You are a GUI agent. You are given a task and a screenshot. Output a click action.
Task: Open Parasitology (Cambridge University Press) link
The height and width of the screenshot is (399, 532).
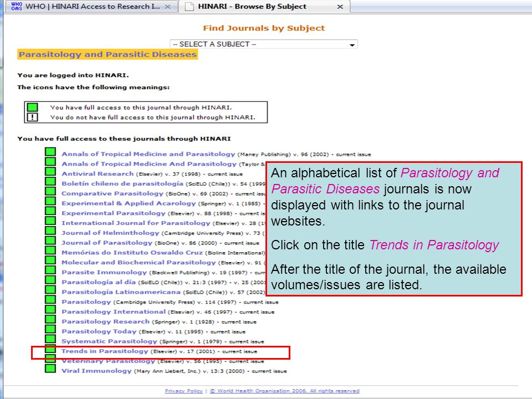tap(86, 301)
